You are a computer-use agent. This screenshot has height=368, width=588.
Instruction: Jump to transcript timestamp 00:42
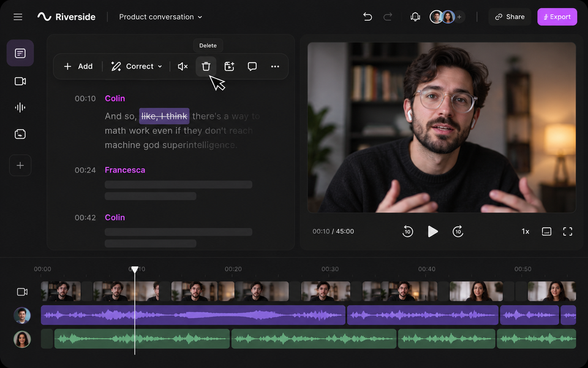85,217
